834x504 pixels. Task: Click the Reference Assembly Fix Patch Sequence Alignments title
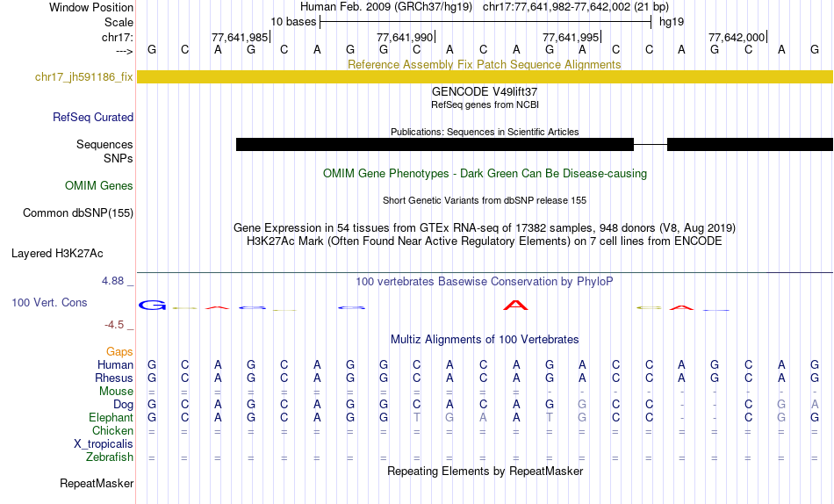click(484, 64)
